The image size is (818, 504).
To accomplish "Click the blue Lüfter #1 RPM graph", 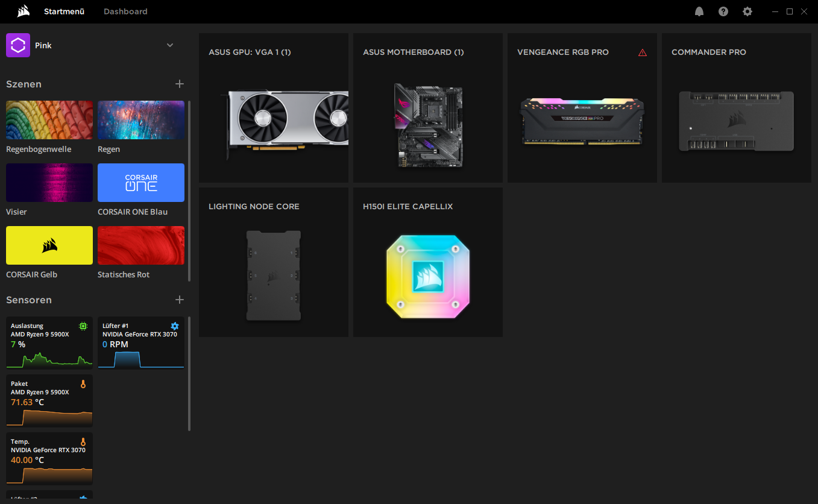I will (141, 359).
